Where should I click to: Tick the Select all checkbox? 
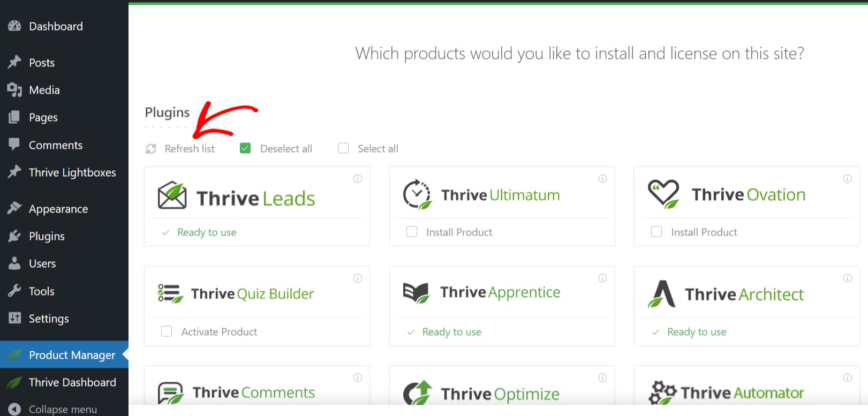[x=343, y=148]
